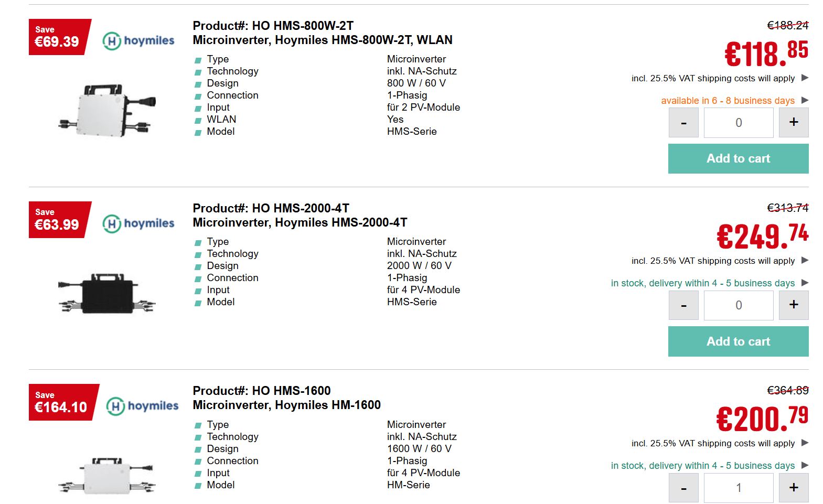
Task: Decrease quantity for HMS-800W-2T
Action: 683,123
